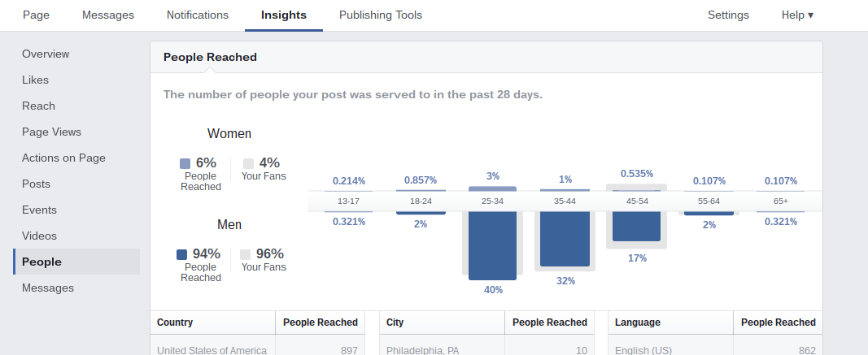Select Overview in the sidebar

coord(46,54)
